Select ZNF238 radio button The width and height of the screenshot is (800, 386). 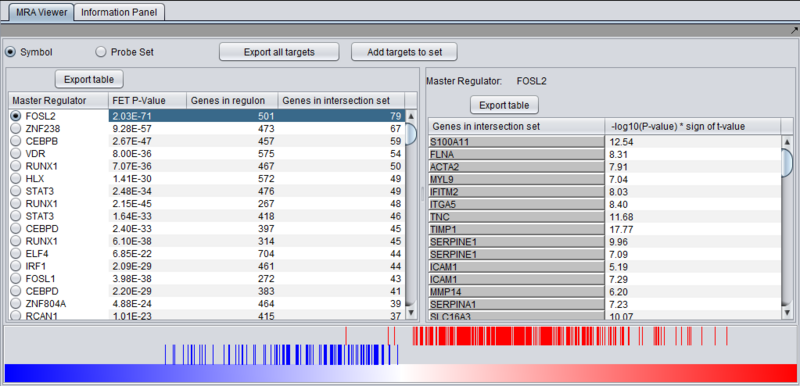(x=16, y=128)
